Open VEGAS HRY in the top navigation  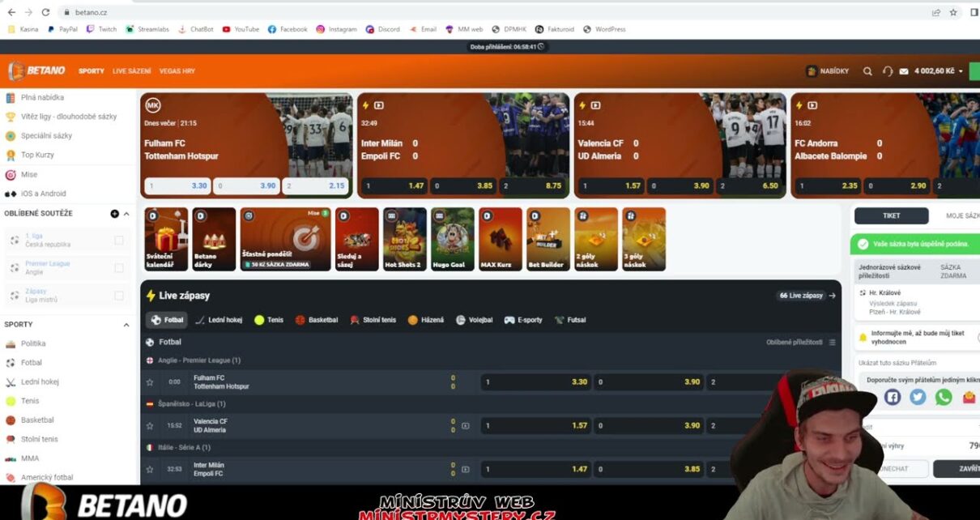(x=177, y=71)
